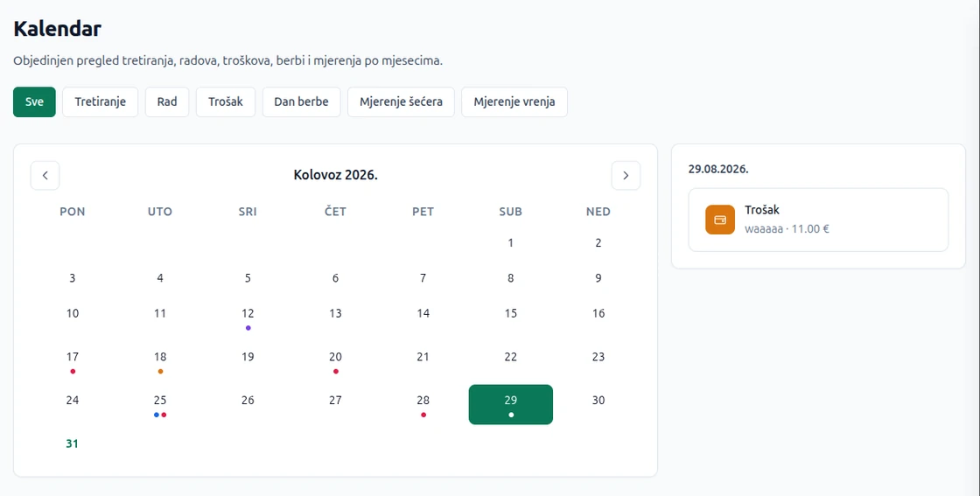Open the Trošak waaaaa expense card
The image size is (980, 496).
click(818, 220)
